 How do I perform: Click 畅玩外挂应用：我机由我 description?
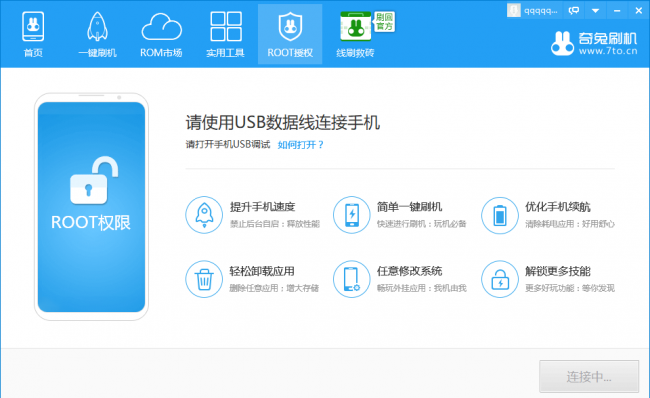[x=422, y=288]
